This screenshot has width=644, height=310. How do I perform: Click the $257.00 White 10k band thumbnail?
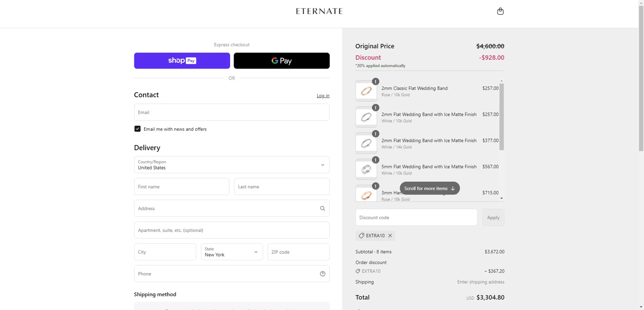366,117
